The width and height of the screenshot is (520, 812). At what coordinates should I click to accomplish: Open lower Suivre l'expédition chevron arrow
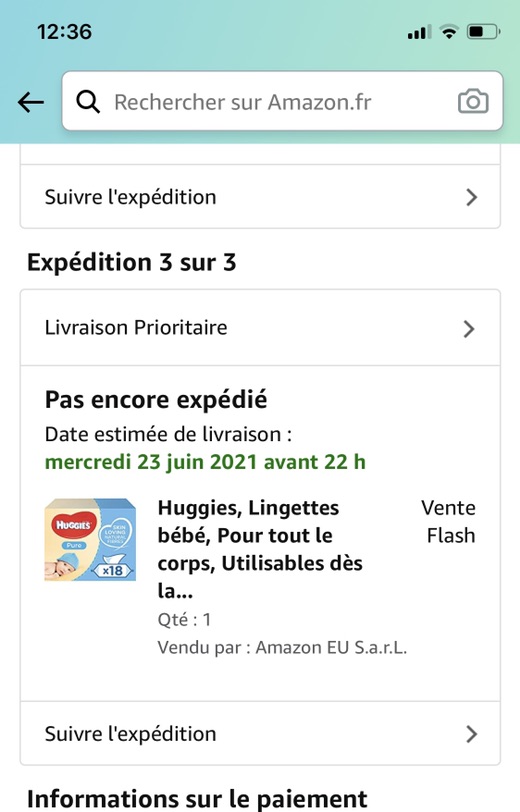click(x=471, y=734)
